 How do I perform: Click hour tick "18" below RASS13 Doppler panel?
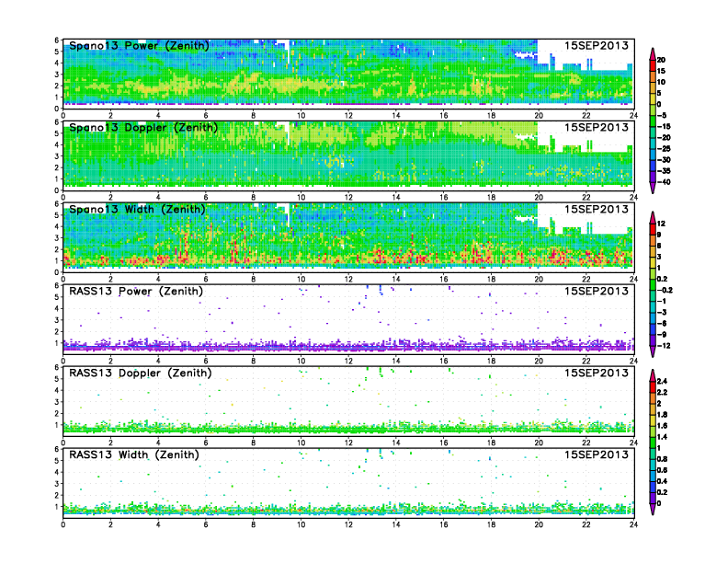click(491, 443)
